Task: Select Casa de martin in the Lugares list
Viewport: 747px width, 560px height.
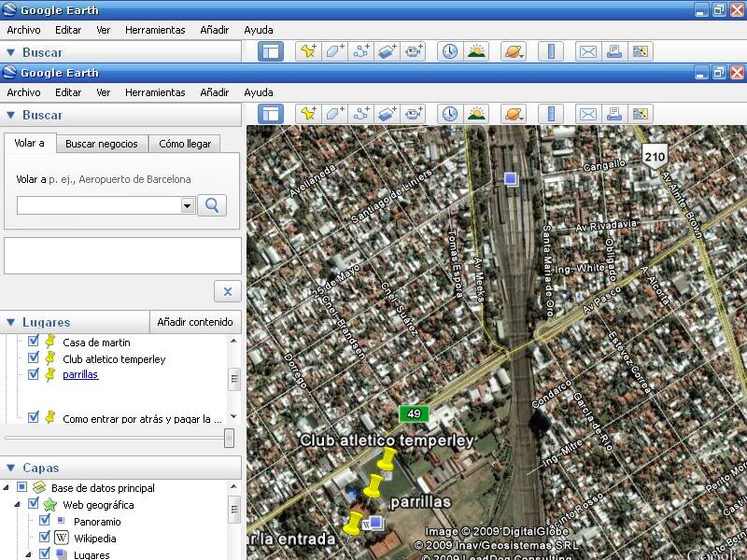Action: pos(96,343)
